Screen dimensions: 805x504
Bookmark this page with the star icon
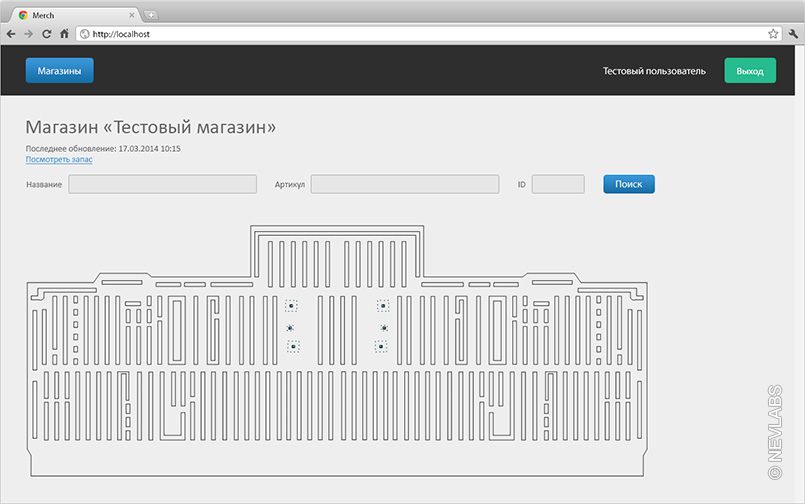[773, 33]
